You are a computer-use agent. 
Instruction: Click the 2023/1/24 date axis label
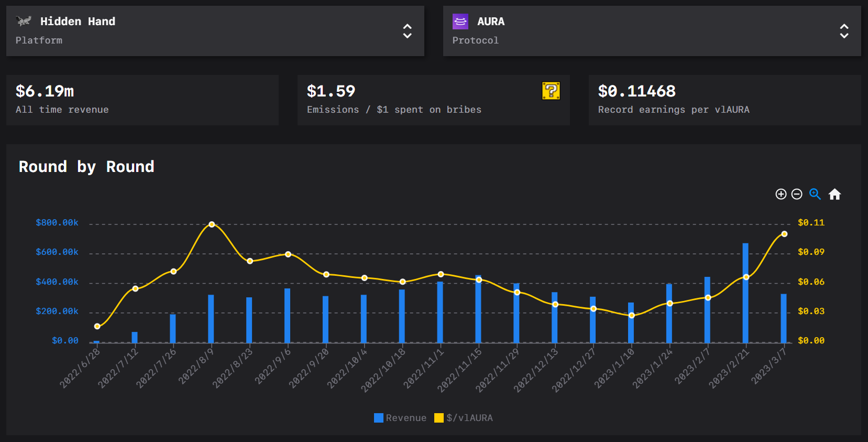click(652, 368)
